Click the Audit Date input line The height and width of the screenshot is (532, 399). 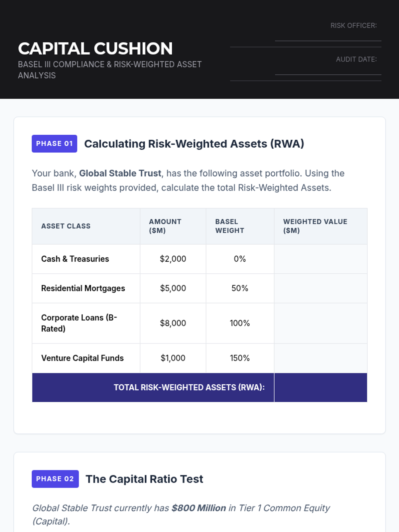coord(328,70)
